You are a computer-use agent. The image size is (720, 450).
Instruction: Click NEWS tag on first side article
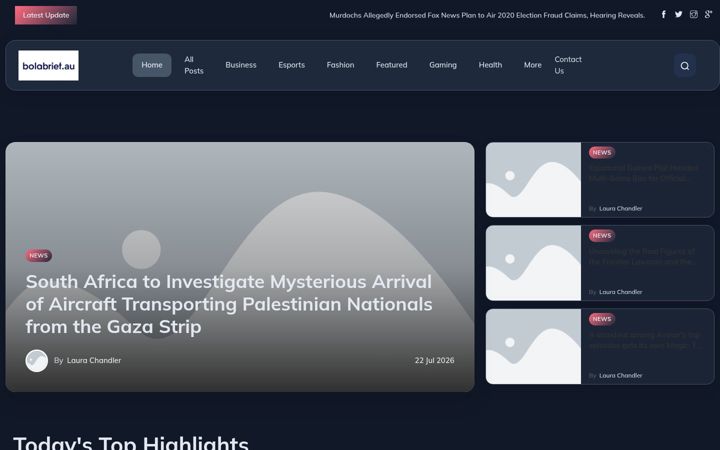click(x=602, y=152)
